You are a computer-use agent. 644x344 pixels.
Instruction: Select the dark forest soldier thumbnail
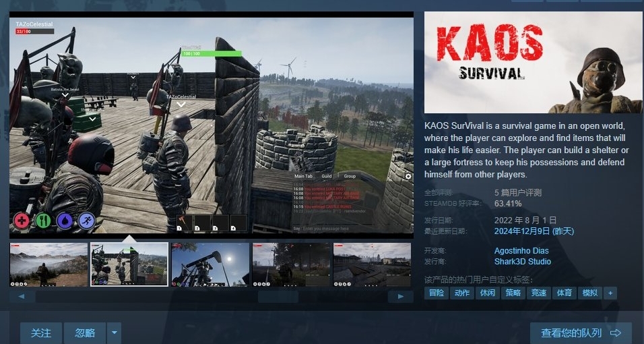point(291,264)
